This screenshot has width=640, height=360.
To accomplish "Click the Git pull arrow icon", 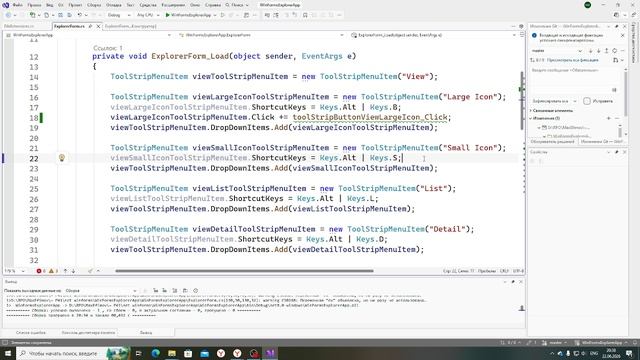I will [x=598, y=51].
